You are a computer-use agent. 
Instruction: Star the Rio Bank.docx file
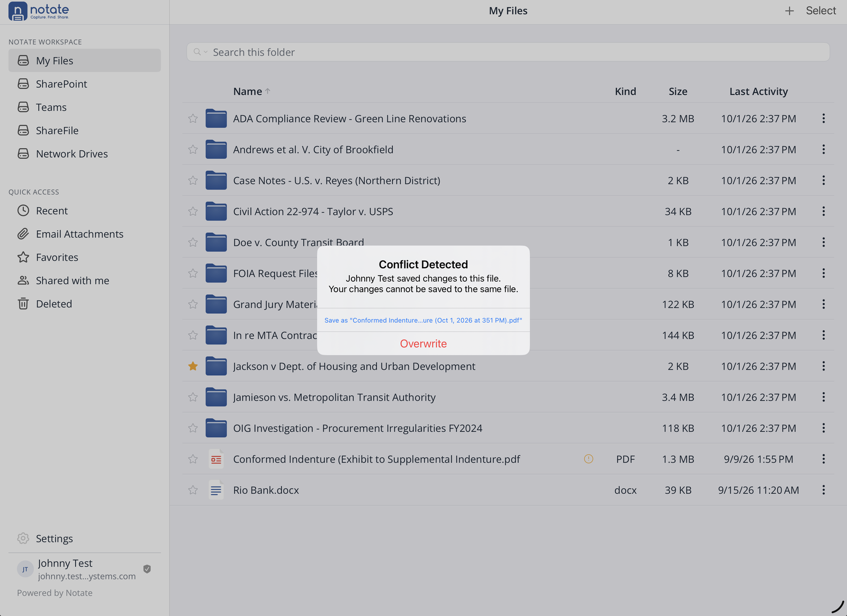[193, 490]
